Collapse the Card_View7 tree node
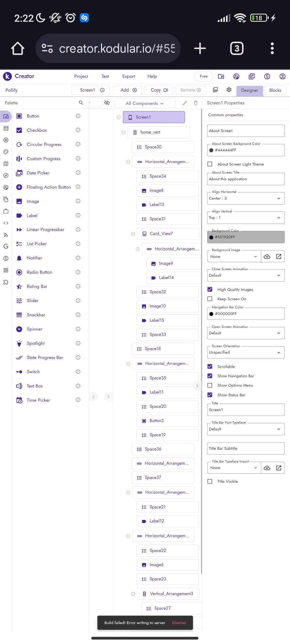Screen dimensions: 290x644 133,234
